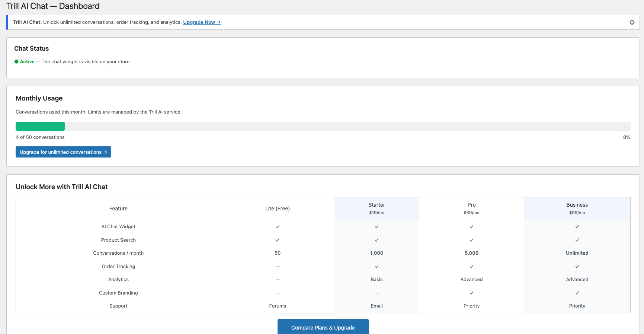
Task: Click the Product Search feature row label
Action: click(x=118, y=240)
